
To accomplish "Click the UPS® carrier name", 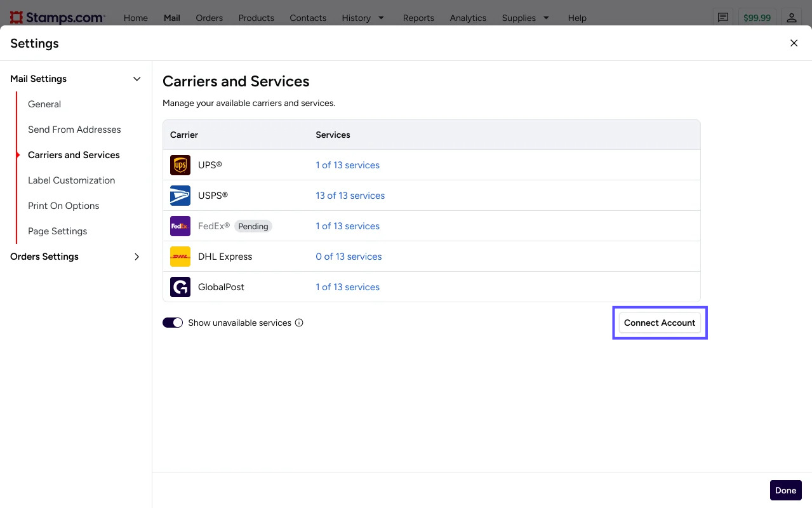I will pyautogui.click(x=210, y=165).
